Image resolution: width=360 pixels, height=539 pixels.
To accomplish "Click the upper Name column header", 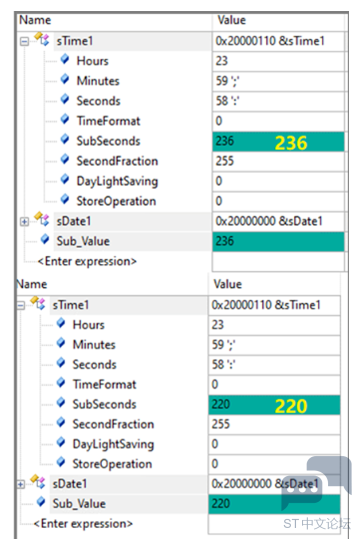I will (x=35, y=20).
